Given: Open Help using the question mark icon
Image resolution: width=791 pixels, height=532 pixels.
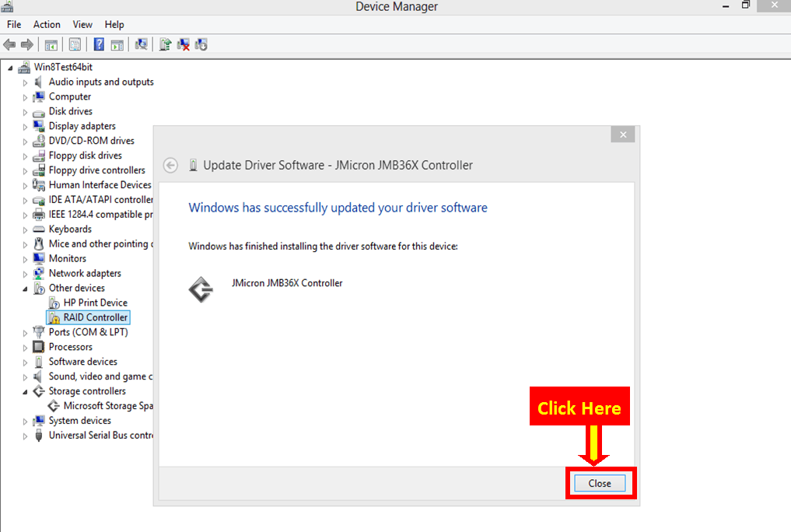Looking at the screenshot, I should click(x=99, y=44).
